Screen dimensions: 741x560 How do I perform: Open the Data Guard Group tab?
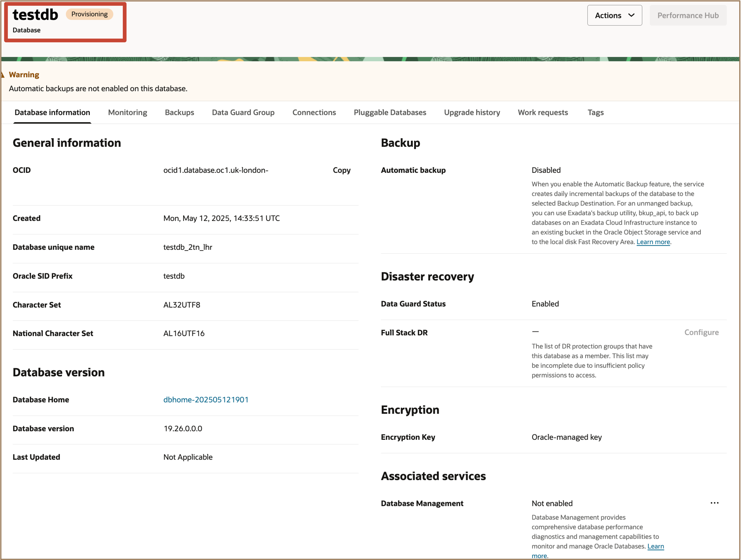(x=243, y=112)
